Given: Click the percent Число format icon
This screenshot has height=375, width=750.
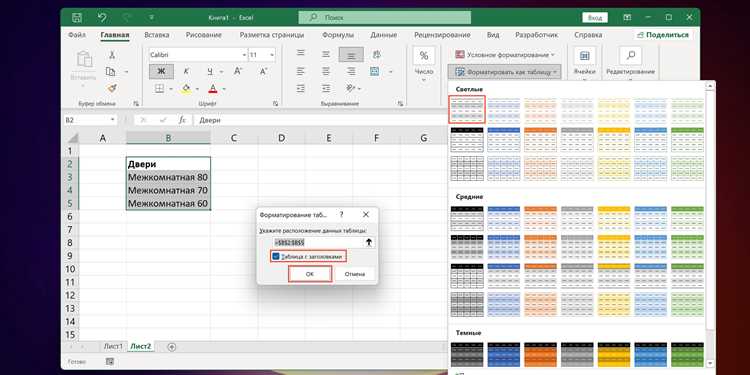Looking at the screenshot, I should tap(424, 56).
